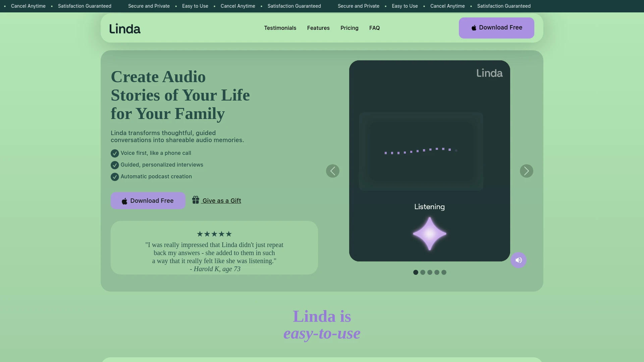
Task: Open Testimonials navigation link
Action: (x=280, y=28)
